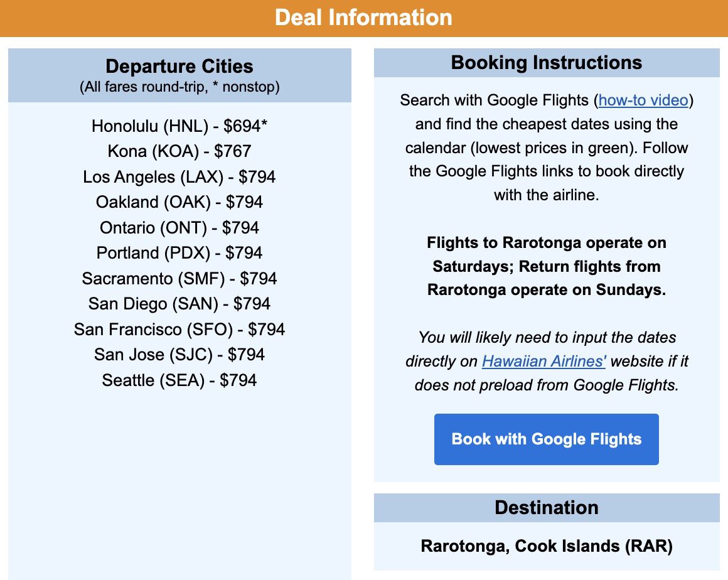
Task: Open the how-to video link
Action: coord(641,100)
